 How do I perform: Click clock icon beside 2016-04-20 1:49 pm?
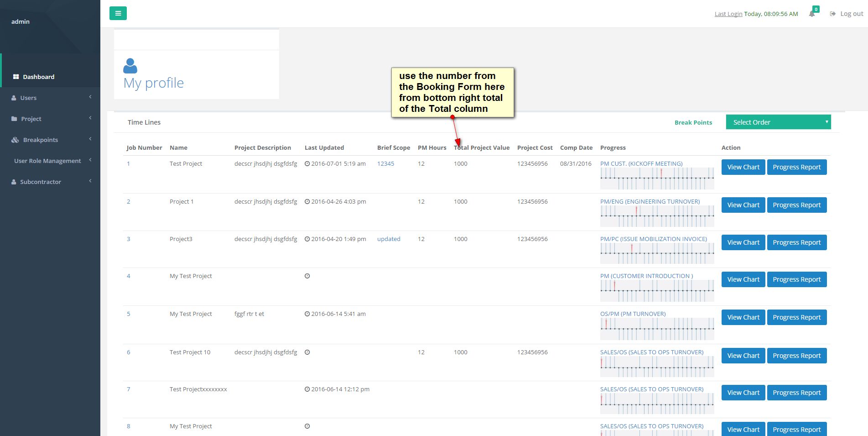[x=307, y=239]
